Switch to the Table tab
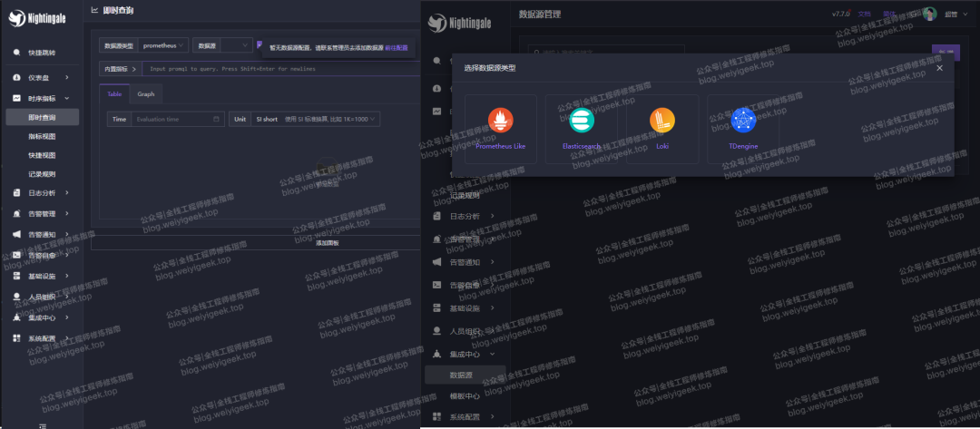 click(114, 93)
